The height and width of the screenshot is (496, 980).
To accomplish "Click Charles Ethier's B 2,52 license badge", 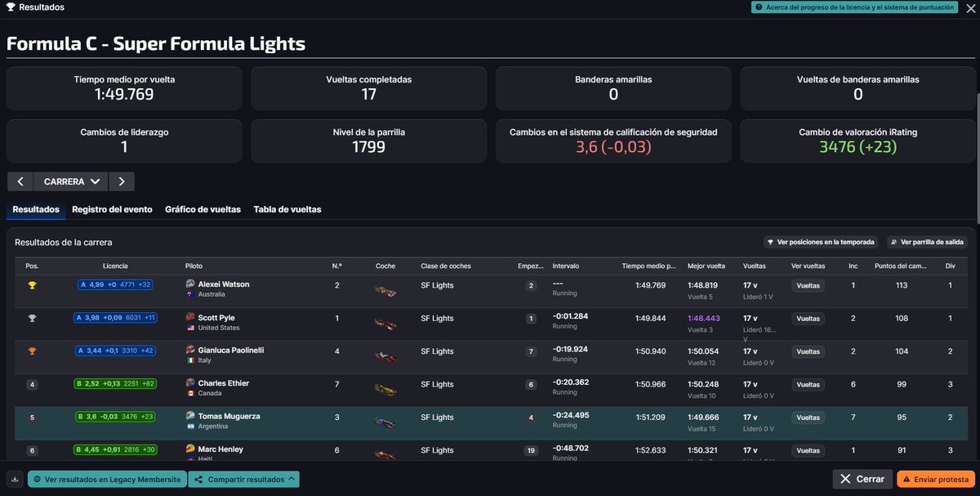I will (x=115, y=383).
